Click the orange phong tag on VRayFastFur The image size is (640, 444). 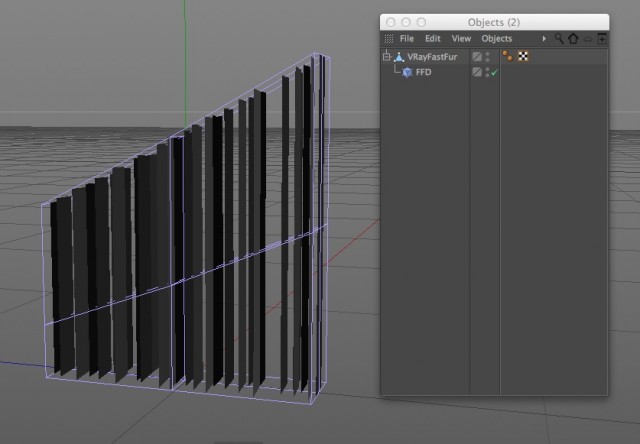pyautogui.click(x=508, y=56)
